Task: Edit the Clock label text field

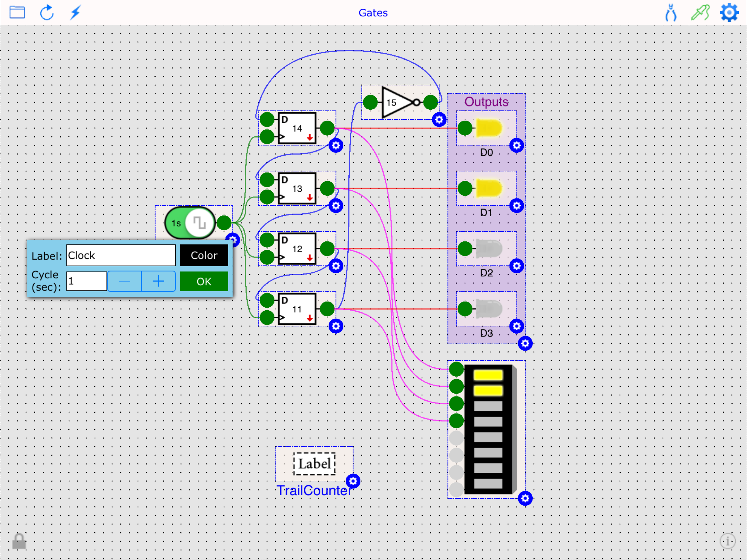Action: tap(121, 255)
